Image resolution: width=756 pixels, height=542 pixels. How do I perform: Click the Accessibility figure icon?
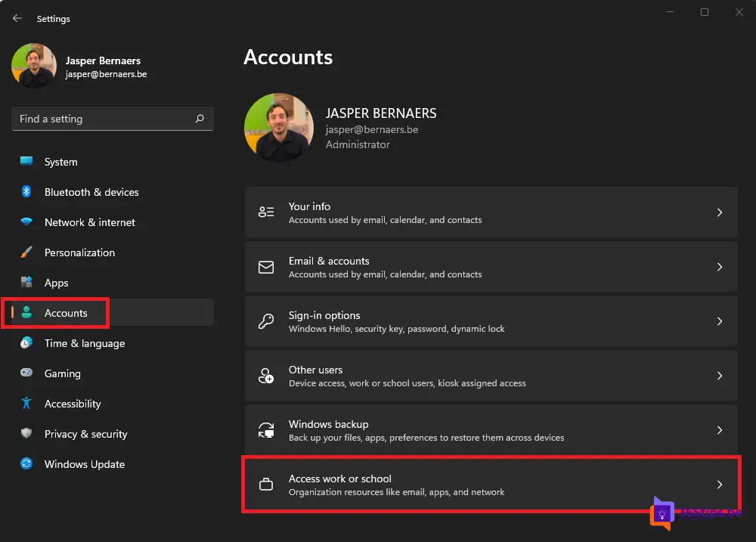[26, 403]
